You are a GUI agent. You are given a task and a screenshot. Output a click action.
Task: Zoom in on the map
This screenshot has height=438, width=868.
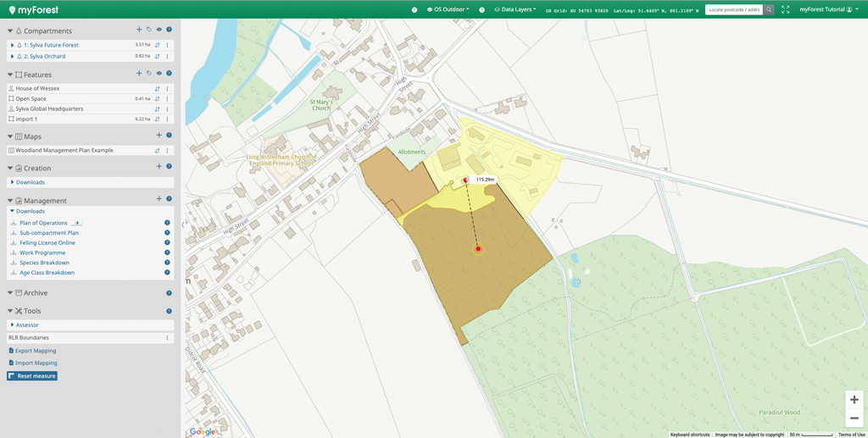(x=854, y=400)
